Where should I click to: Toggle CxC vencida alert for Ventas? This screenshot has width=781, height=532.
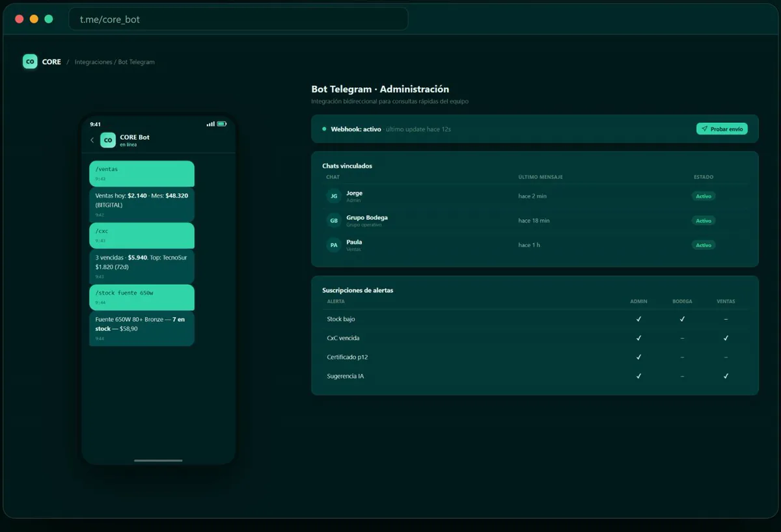726,338
